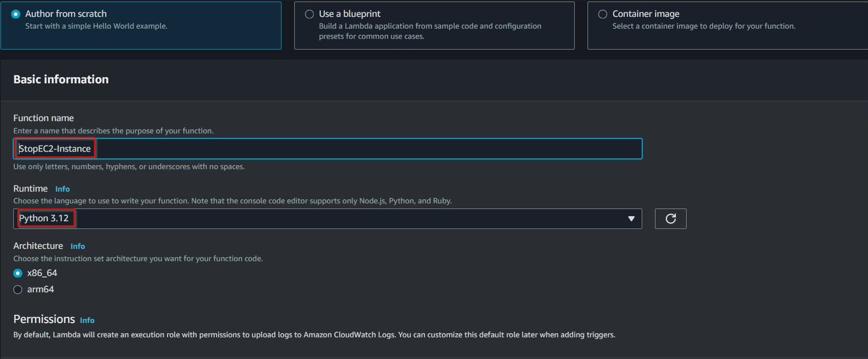Open the Info link next to Runtime
The image size is (868, 359).
point(62,189)
